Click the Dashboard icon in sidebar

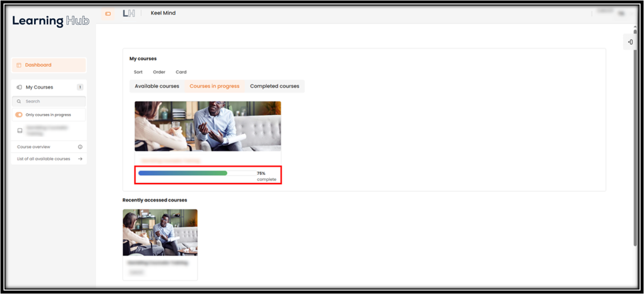click(19, 65)
